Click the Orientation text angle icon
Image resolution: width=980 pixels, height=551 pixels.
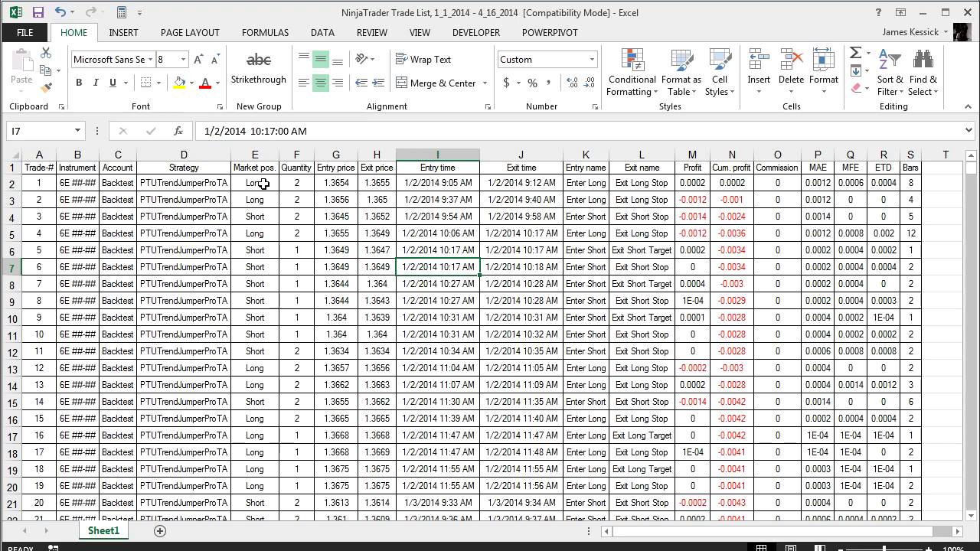tap(363, 59)
